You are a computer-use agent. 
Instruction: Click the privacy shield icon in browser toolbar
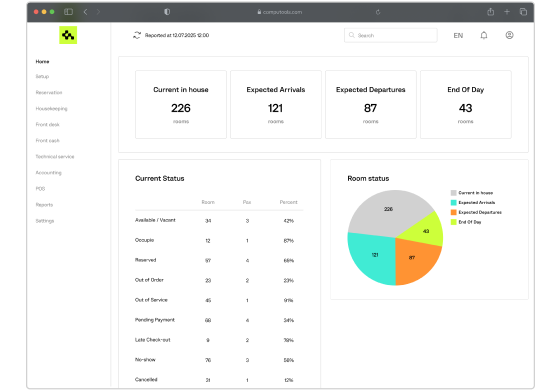[x=167, y=12]
